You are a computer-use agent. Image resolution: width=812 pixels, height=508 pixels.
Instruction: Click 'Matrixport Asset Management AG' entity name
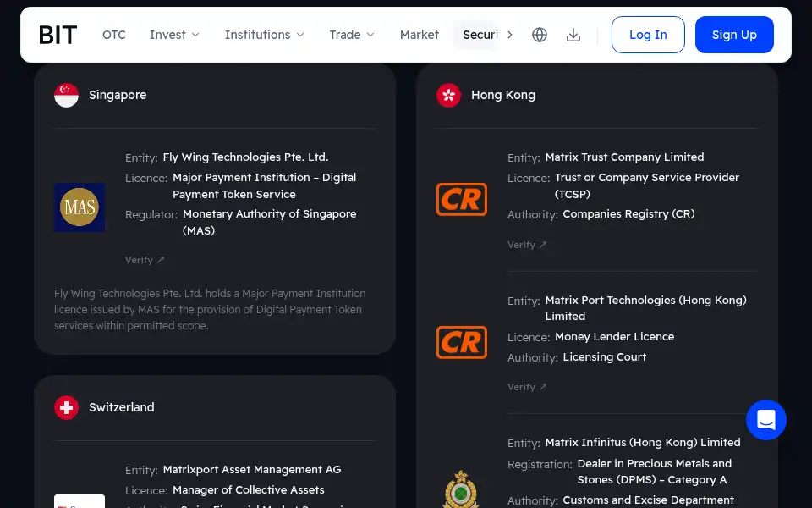tap(252, 470)
